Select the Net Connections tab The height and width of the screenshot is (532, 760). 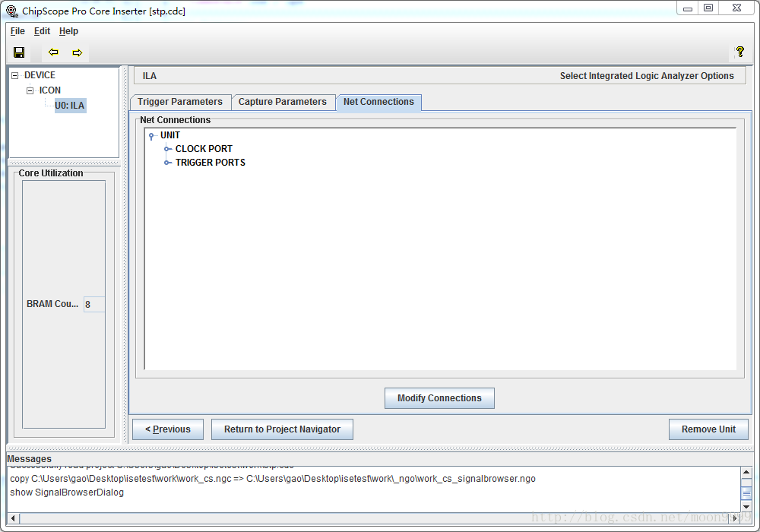coord(378,102)
